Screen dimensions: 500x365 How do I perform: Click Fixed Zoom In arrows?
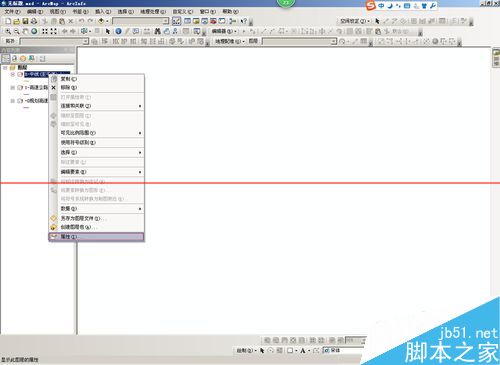tap(45, 31)
